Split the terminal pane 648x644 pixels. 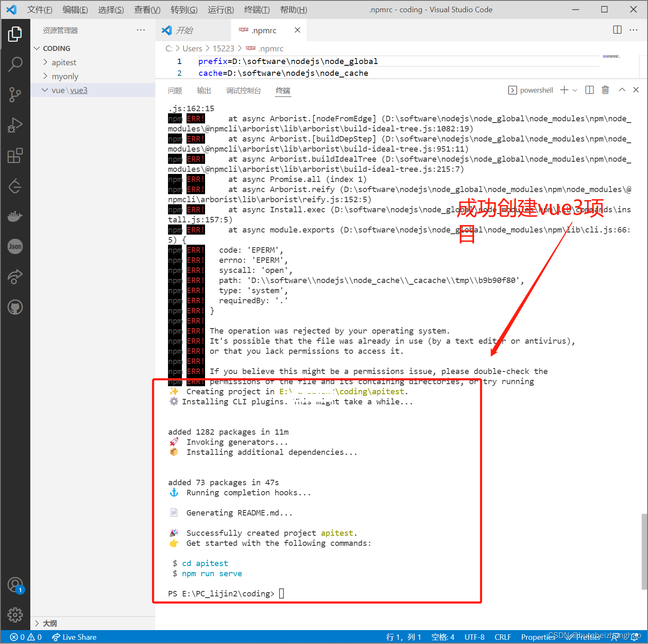[x=589, y=90]
